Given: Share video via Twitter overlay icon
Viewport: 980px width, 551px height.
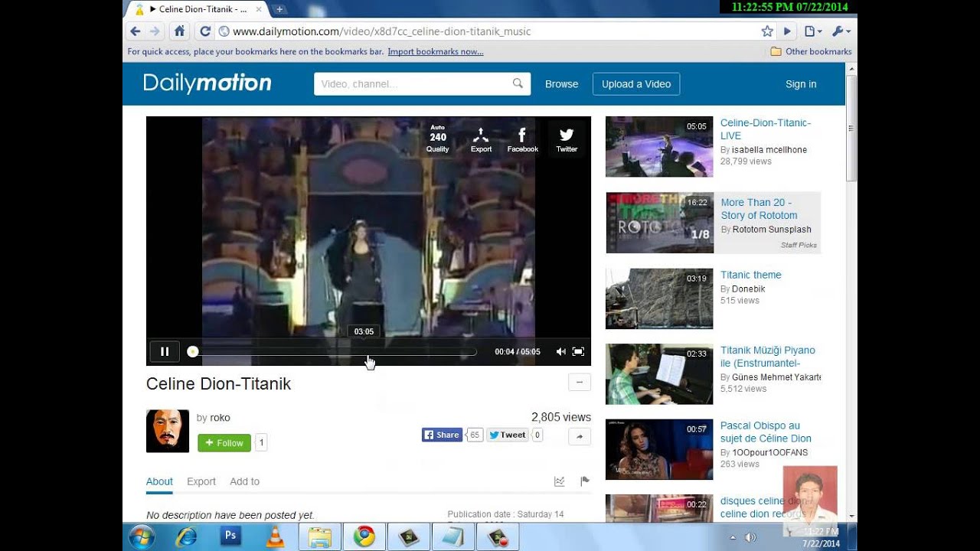Looking at the screenshot, I should pos(567,140).
